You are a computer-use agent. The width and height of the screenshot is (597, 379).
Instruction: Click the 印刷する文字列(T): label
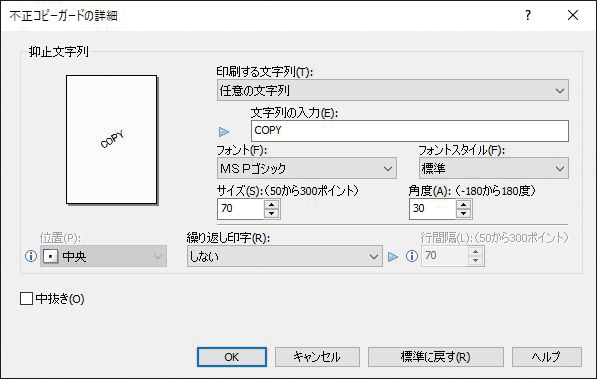[x=265, y=72]
